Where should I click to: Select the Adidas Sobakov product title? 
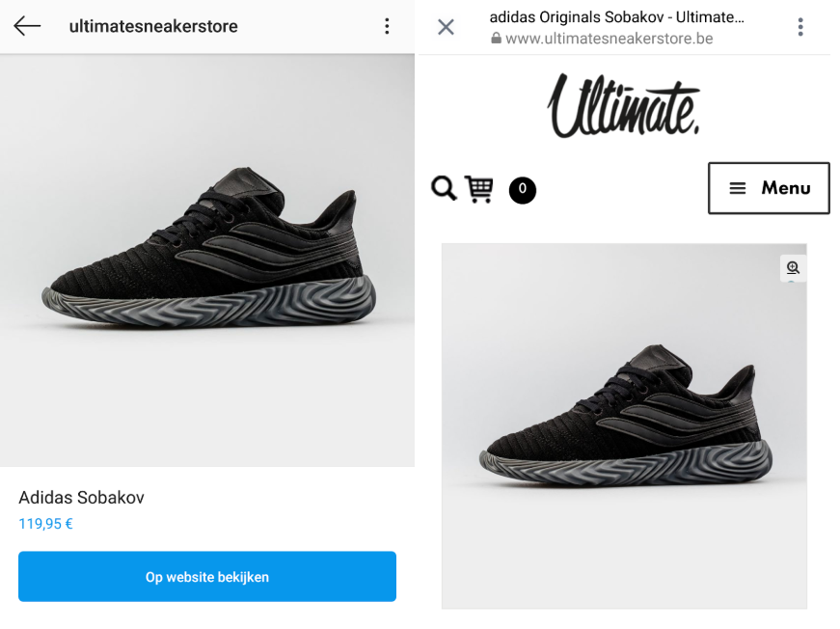coord(81,497)
